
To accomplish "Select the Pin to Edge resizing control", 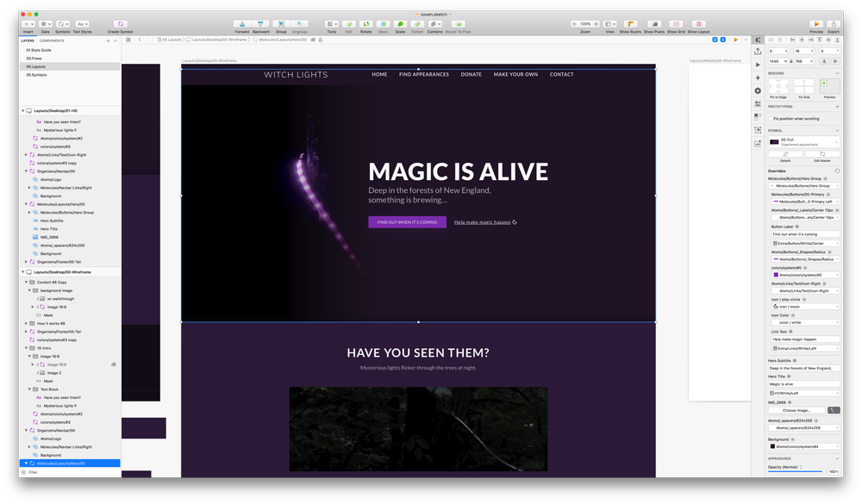I will click(778, 87).
